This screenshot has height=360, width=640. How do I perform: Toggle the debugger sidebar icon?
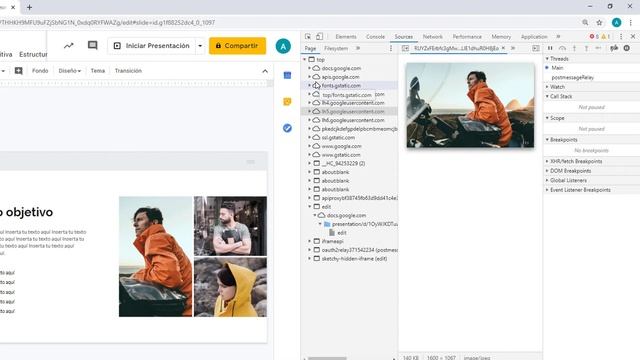coord(536,48)
